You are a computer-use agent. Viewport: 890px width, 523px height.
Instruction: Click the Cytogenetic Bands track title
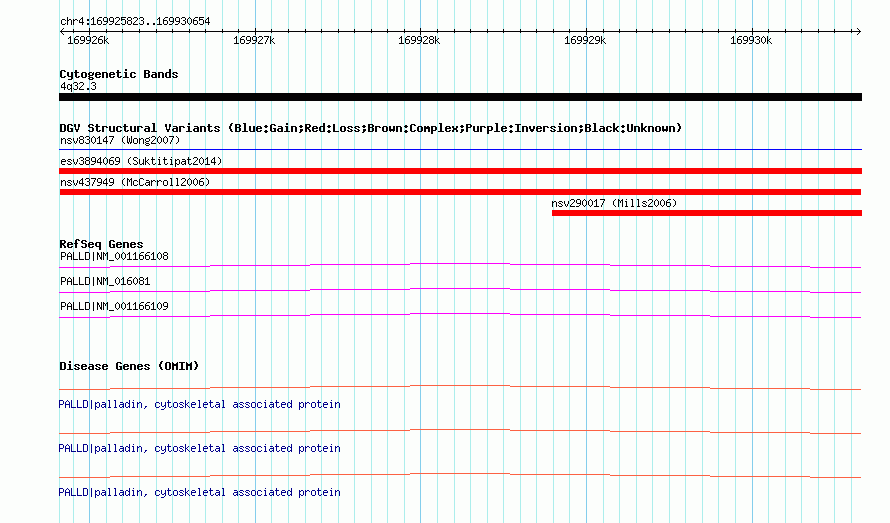(x=119, y=74)
